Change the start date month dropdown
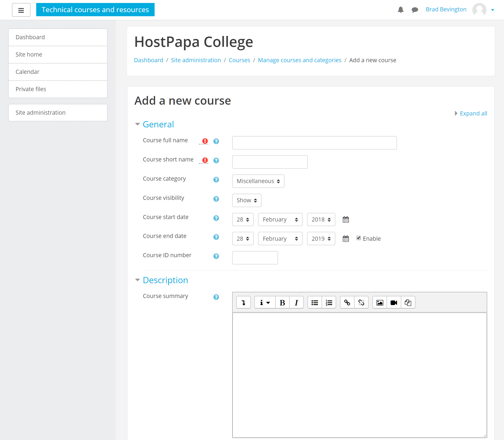This screenshot has height=440, width=504. click(280, 219)
